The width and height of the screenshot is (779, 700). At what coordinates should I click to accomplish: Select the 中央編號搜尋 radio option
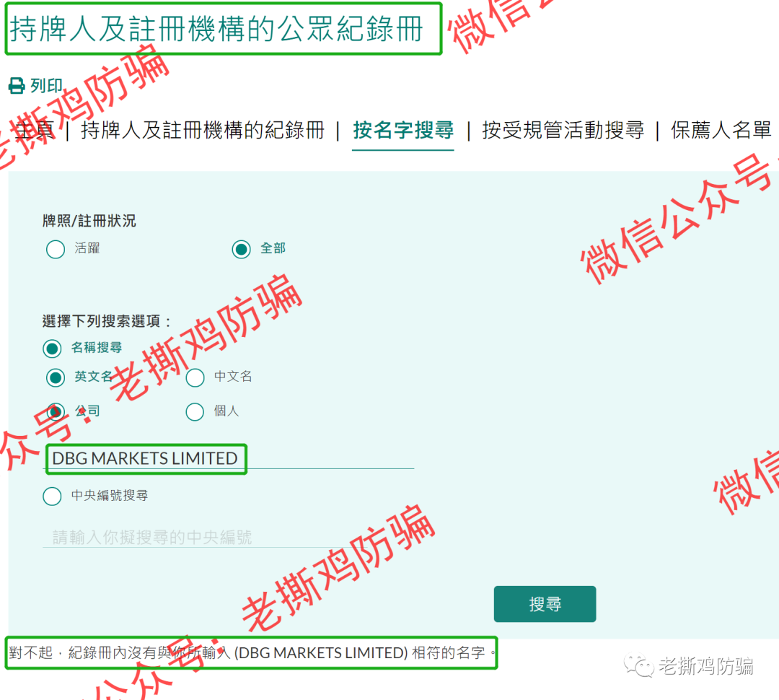tap(52, 496)
